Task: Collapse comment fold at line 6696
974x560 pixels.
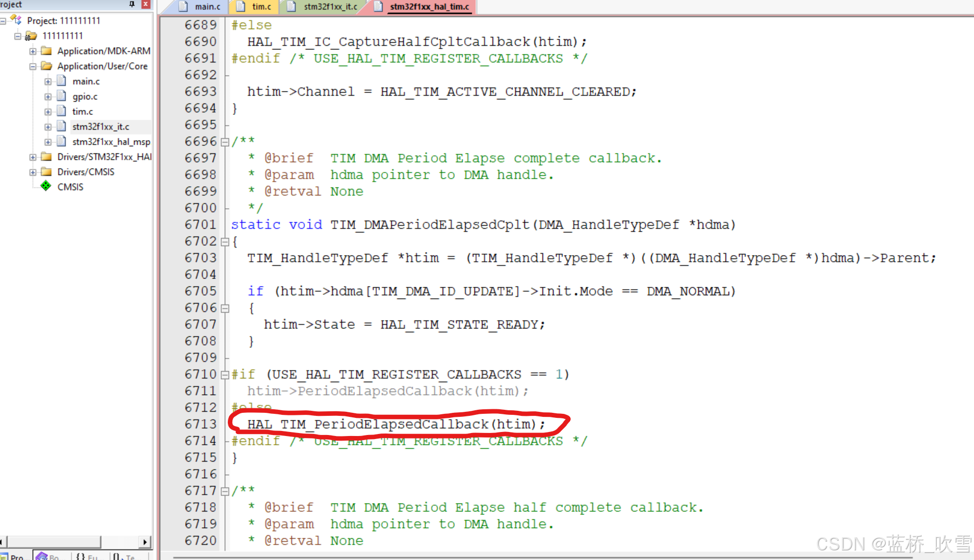Action: pyautogui.click(x=225, y=142)
